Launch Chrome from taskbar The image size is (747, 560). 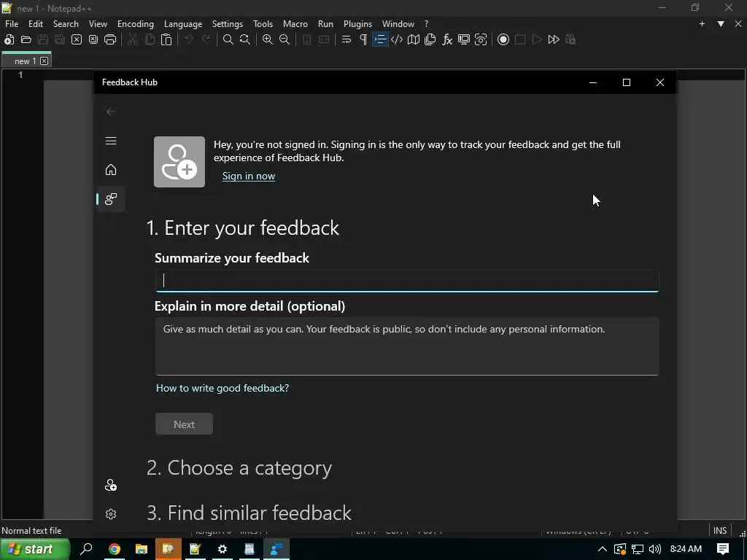pyautogui.click(x=115, y=549)
